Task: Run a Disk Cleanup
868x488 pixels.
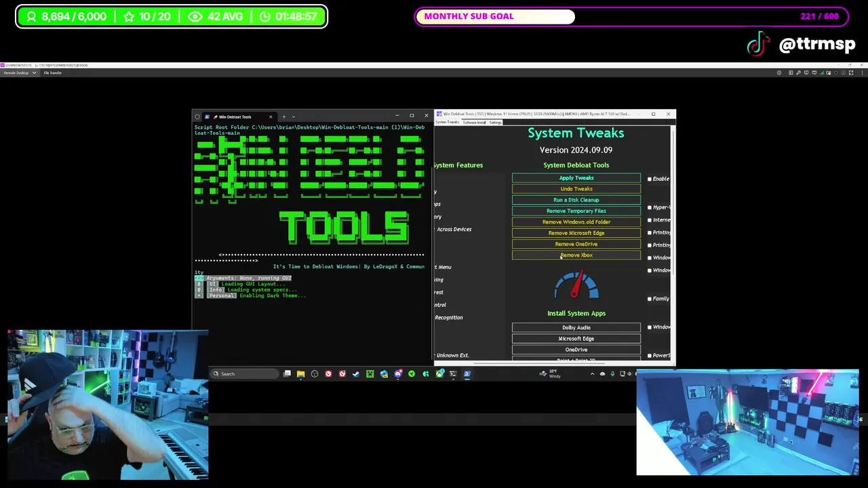Action: [x=576, y=200]
